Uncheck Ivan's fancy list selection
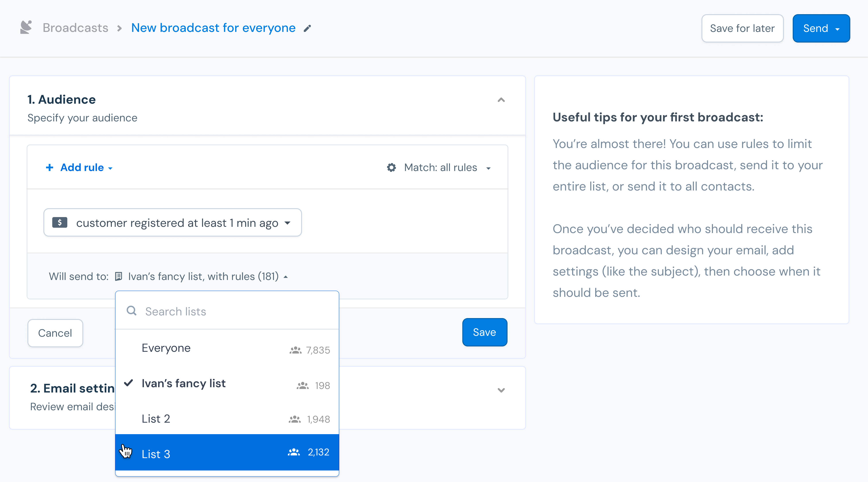Image resolution: width=868 pixels, height=482 pixels. pyautogui.click(x=184, y=384)
